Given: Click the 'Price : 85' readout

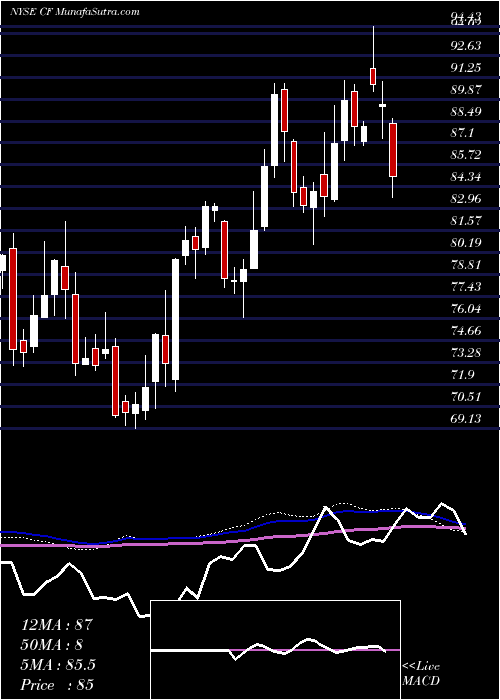Looking at the screenshot, I should tap(58, 685).
